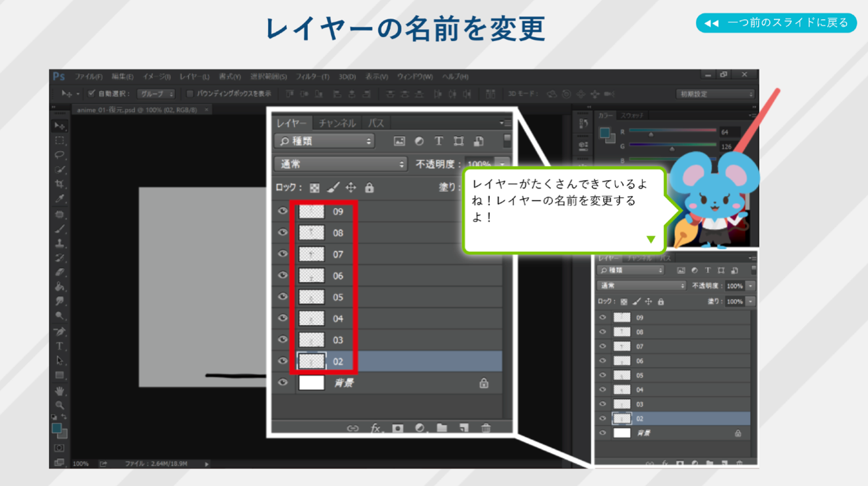Enable the バウンディングボックスを表示 checkbox
This screenshot has height=486, width=868.
(x=190, y=94)
